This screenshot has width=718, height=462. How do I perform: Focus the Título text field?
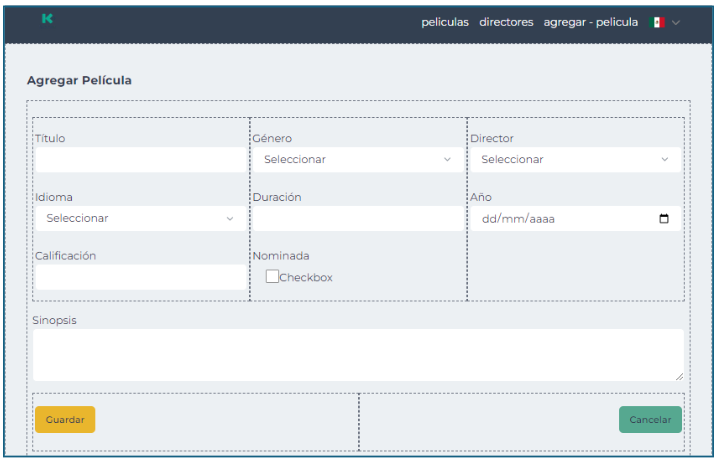pos(140,160)
